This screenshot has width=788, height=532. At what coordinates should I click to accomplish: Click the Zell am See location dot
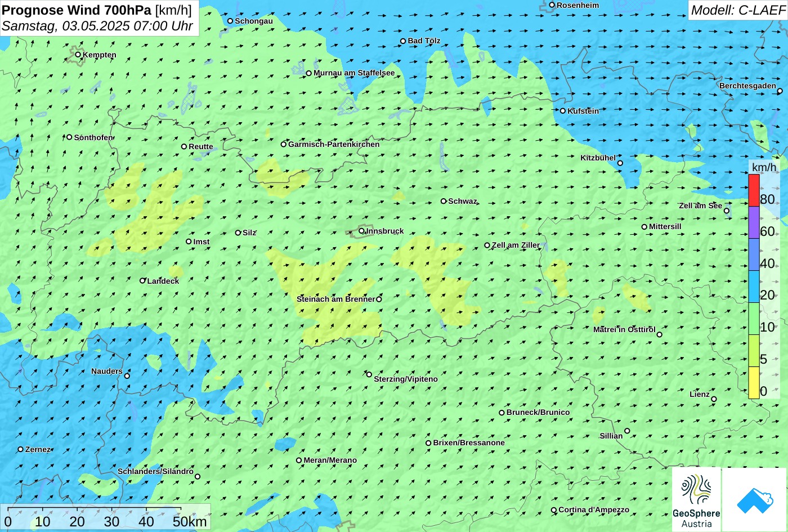[727, 211]
